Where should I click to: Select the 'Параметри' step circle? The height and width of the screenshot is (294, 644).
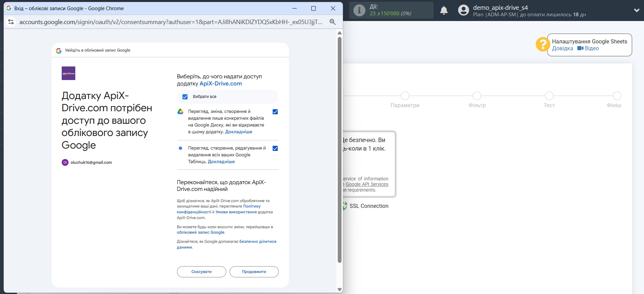click(x=405, y=96)
